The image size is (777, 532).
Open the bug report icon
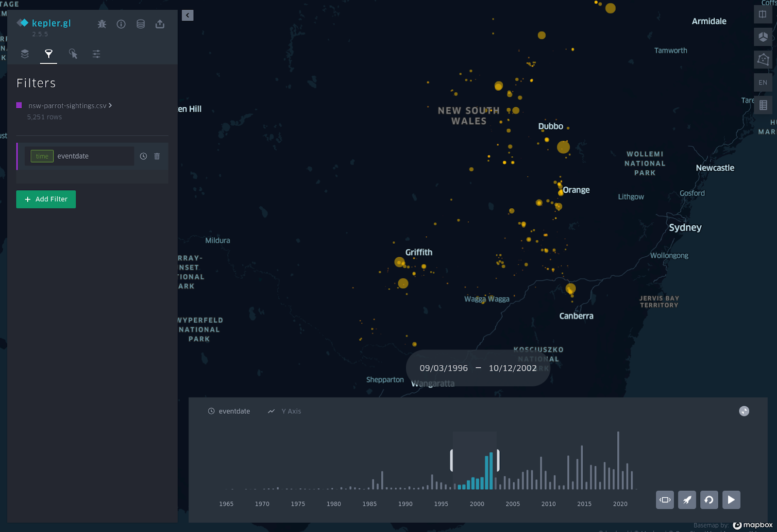pos(102,24)
